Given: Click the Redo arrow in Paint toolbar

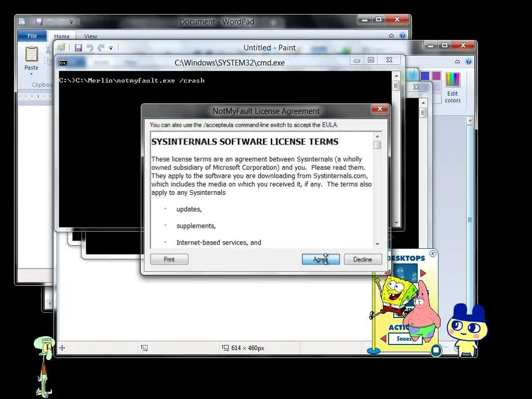Looking at the screenshot, I should [x=101, y=48].
